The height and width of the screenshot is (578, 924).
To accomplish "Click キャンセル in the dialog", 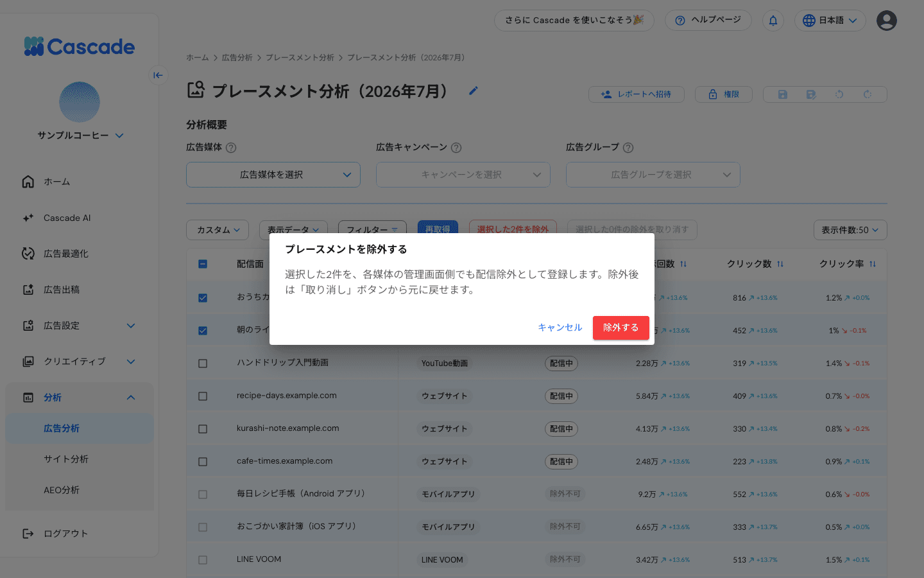I will coord(560,328).
